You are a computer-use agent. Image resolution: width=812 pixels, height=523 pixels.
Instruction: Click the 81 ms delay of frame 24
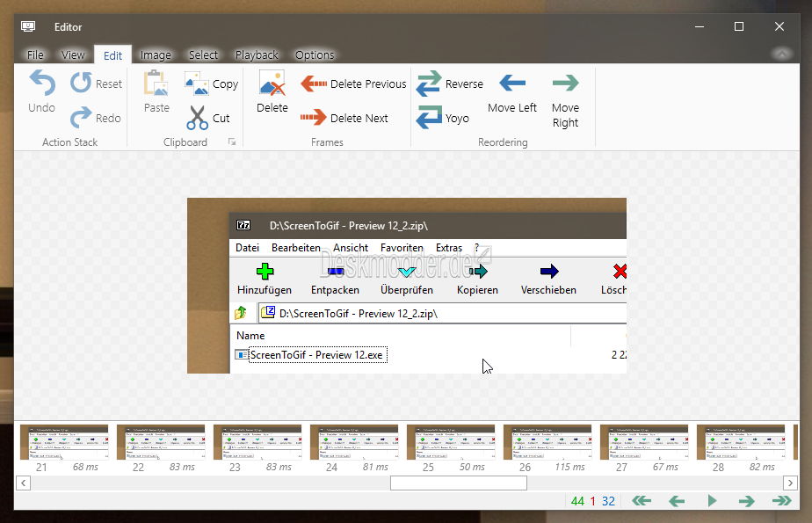(x=375, y=467)
